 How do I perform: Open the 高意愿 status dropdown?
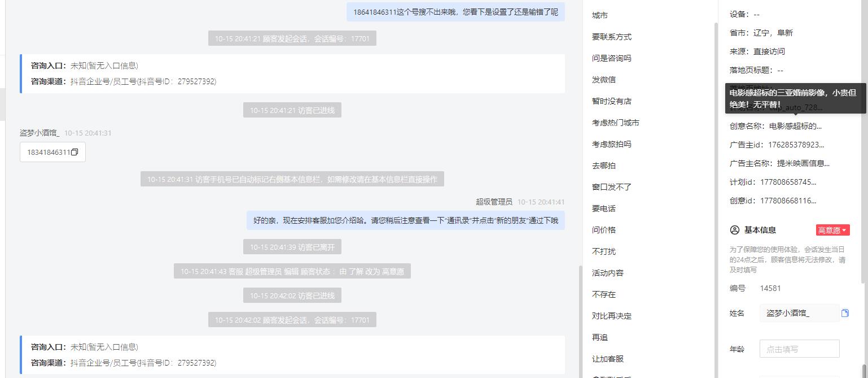(832, 230)
